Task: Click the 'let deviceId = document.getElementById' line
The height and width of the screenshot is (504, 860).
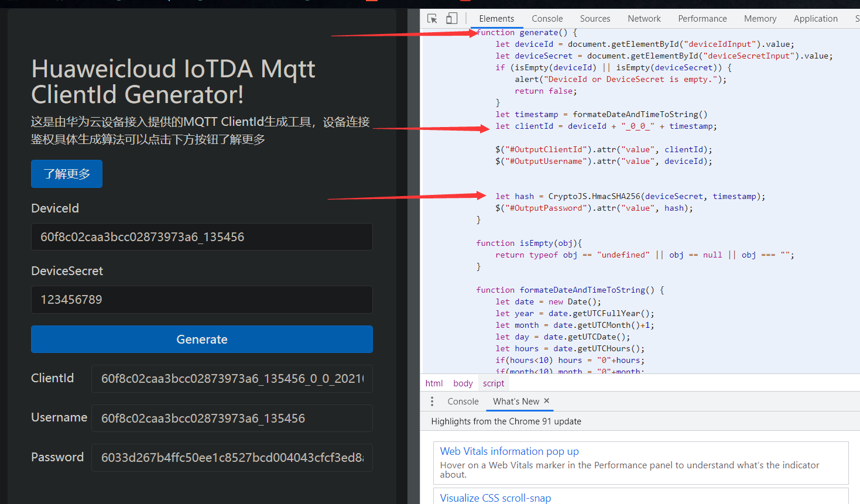Action: (645, 44)
